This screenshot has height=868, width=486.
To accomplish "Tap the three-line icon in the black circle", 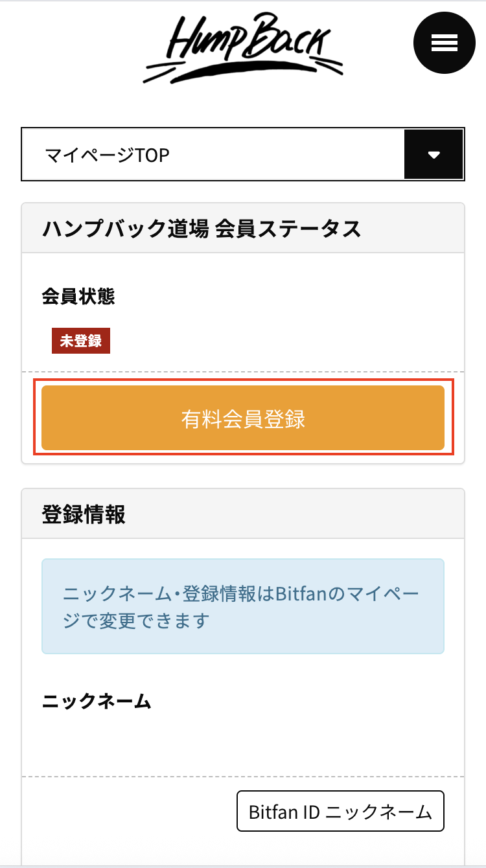I will [x=445, y=43].
